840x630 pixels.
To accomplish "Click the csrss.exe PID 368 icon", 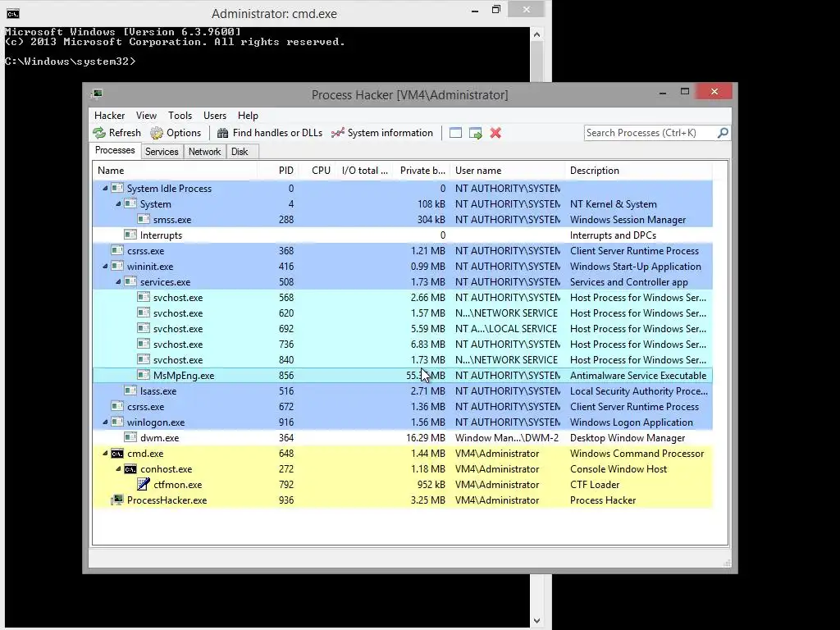I will click(x=117, y=251).
